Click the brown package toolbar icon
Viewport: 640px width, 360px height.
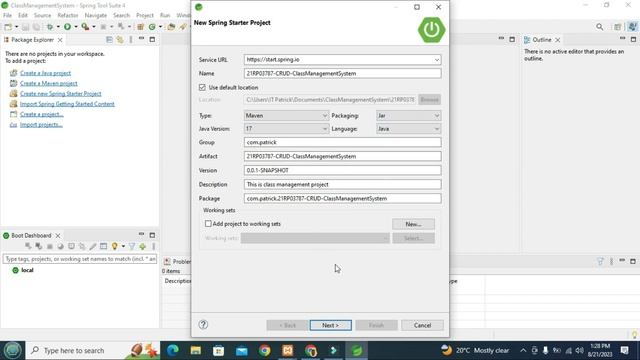(140, 27)
